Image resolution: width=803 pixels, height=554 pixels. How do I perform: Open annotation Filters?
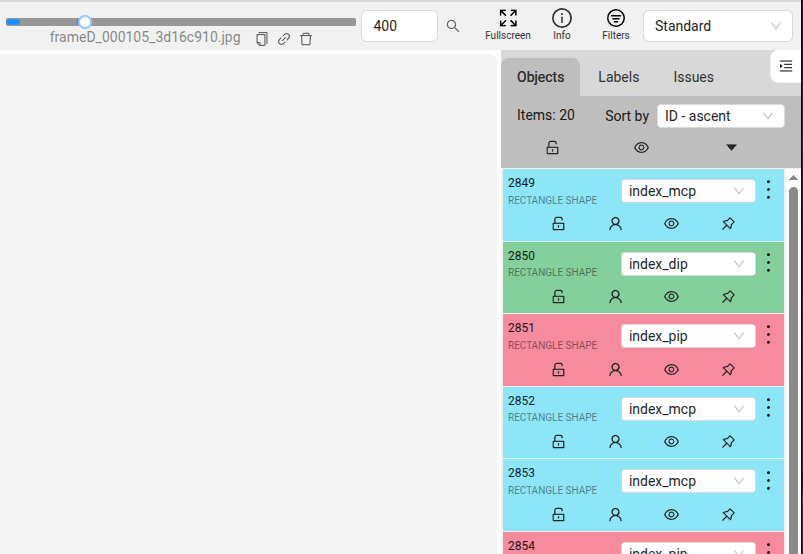(616, 25)
